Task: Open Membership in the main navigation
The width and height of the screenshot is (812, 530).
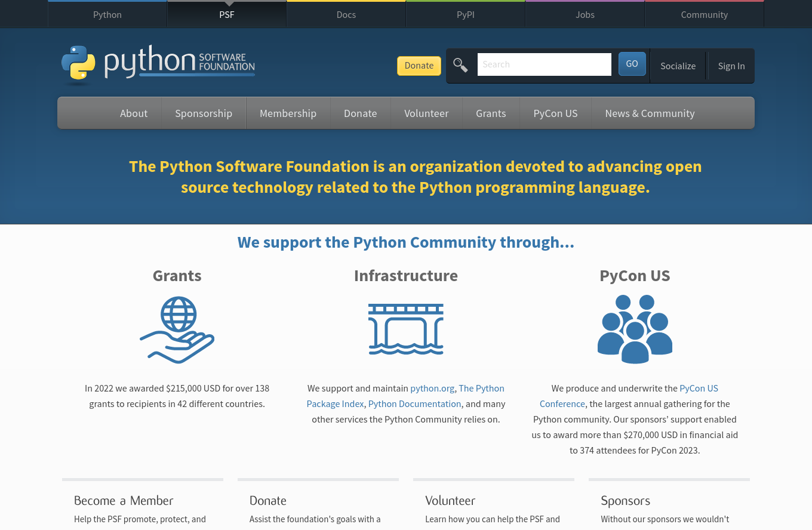Action: click(288, 113)
